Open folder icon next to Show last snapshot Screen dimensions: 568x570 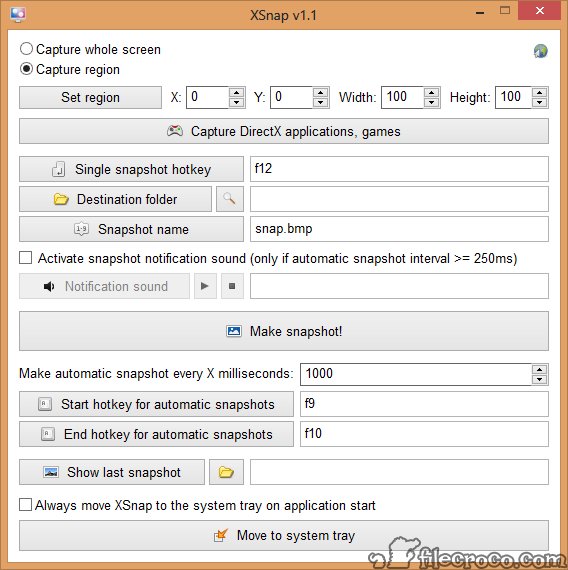226,472
